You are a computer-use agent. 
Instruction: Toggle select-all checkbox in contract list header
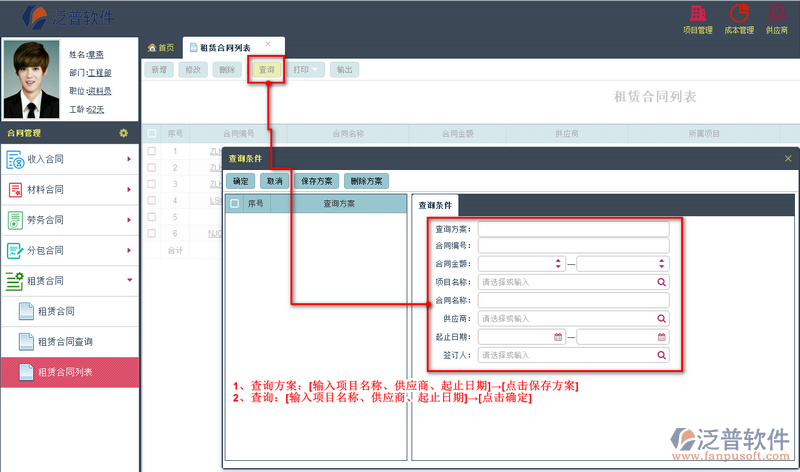click(x=152, y=133)
